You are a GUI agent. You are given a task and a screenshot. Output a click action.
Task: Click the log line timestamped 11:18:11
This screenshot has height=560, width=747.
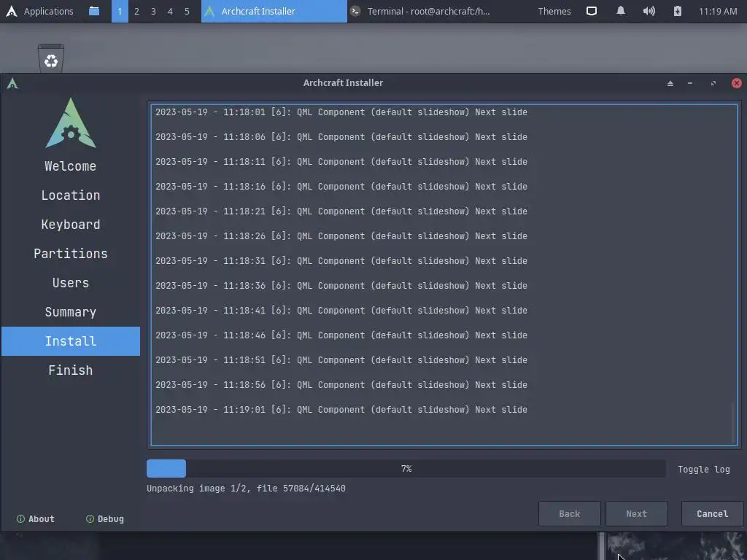[x=341, y=161]
